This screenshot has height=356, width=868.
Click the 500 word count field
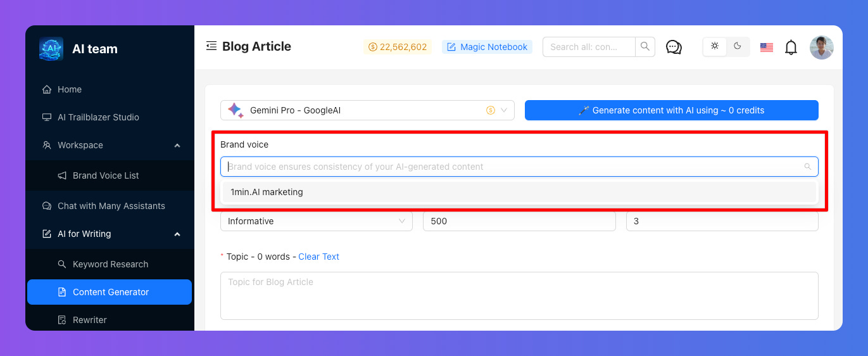[519, 221]
